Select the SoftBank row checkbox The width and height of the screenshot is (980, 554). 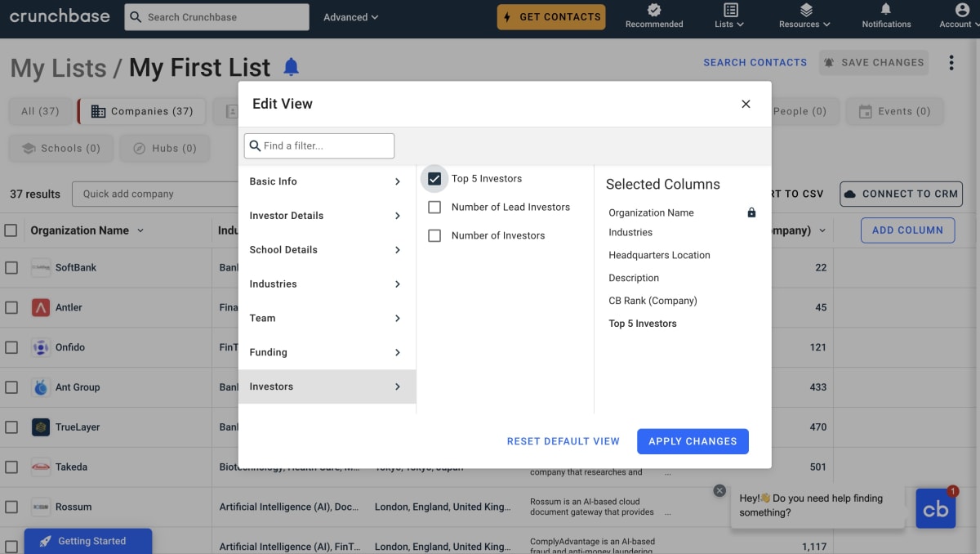tap(11, 267)
